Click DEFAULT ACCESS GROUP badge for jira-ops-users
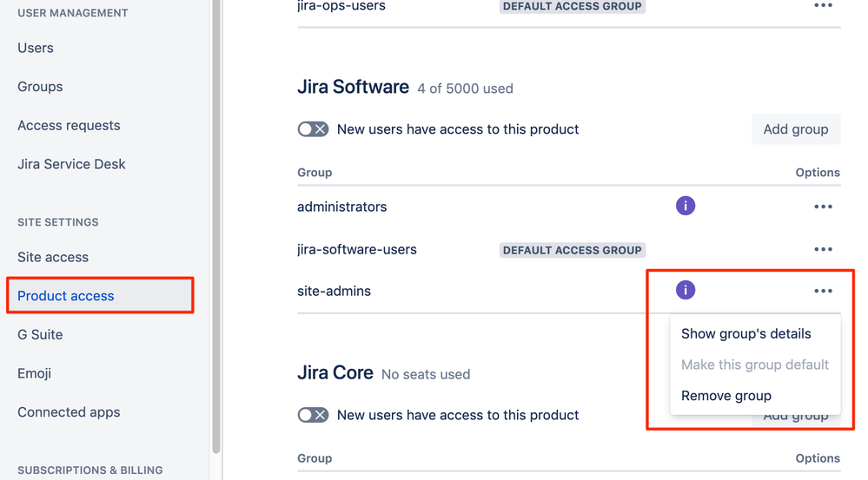The width and height of the screenshot is (868, 480). click(x=573, y=6)
